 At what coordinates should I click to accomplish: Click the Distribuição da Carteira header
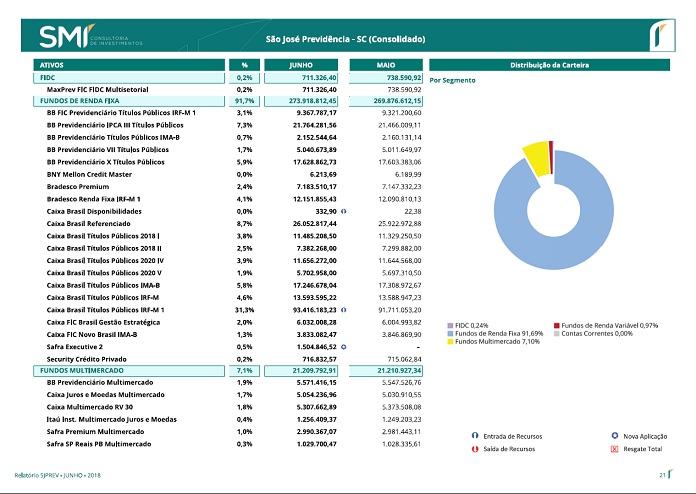point(549,65)
